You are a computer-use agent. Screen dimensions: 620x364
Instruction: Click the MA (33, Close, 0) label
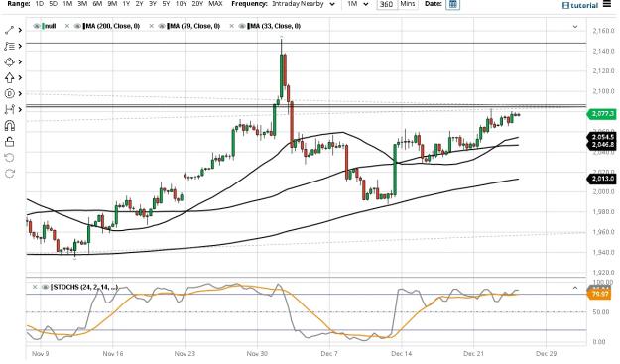(x=274, y=26)
